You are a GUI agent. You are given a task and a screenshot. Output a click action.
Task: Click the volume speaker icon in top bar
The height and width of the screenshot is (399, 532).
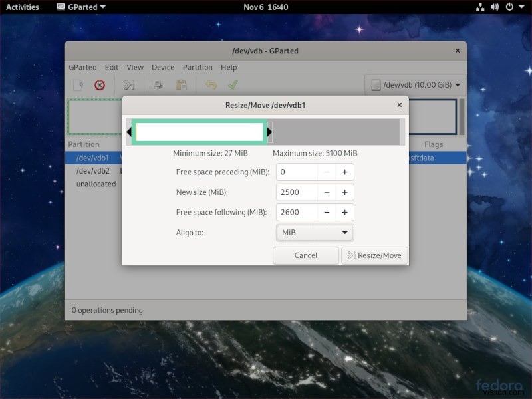[x=495, y=7]
